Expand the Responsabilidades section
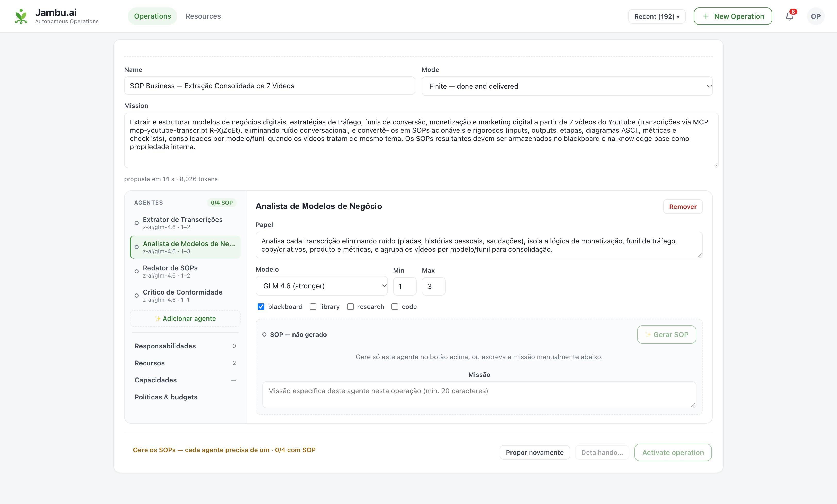This screenshot has width=837, height=504. [x=185, y=346]
